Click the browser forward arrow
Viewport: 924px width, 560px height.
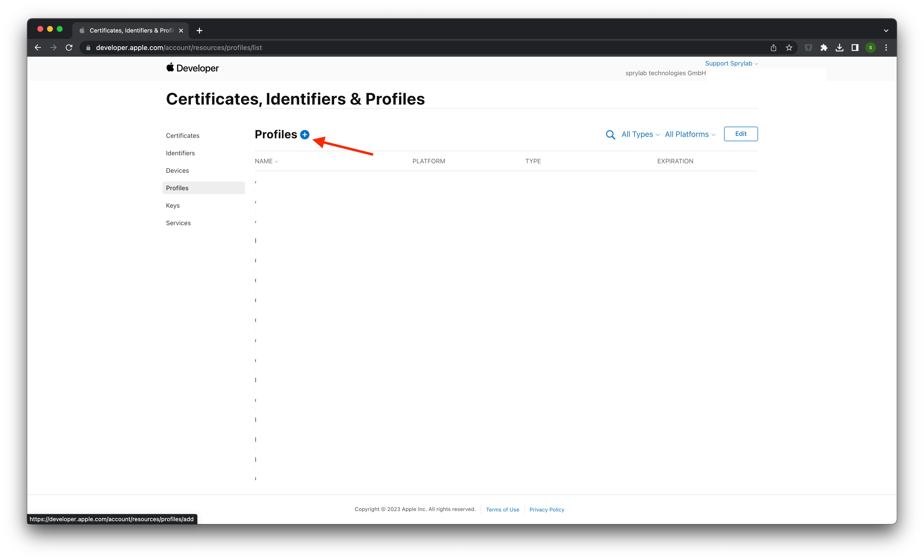pyautogui.click(x=54, y=48)
